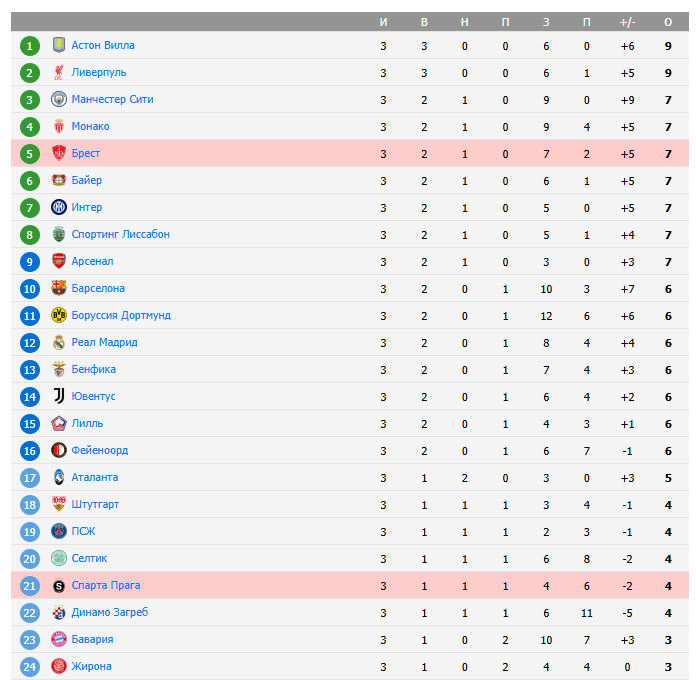Open the Фейеноорд team link

99,450
